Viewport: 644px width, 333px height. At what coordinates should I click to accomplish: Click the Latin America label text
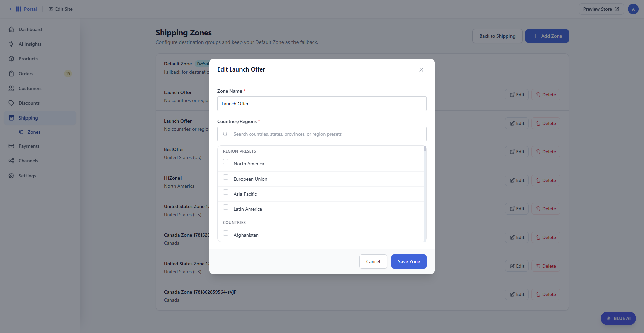248,209
